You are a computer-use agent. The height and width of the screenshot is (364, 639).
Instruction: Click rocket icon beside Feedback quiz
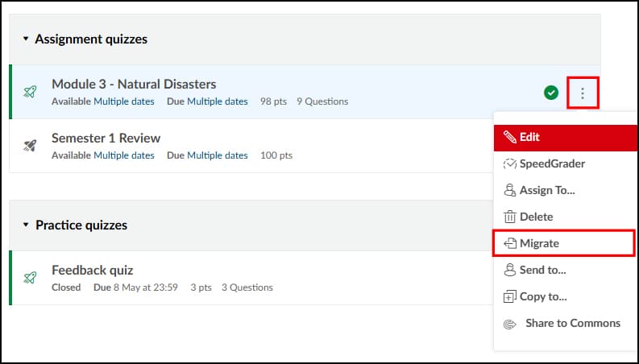tap(30, 278)
